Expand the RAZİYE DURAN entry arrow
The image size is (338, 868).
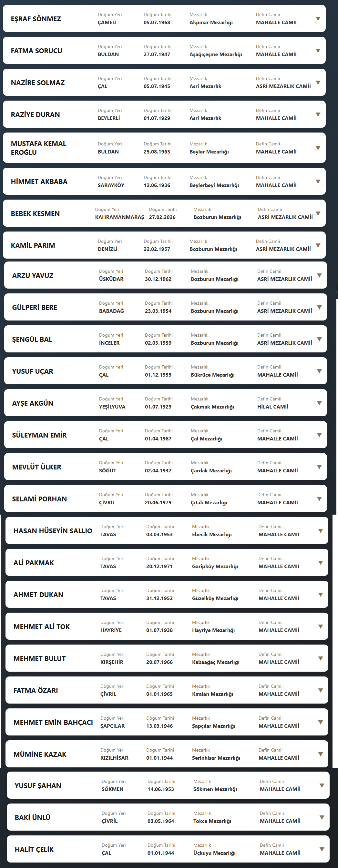[x=318, y=114]
